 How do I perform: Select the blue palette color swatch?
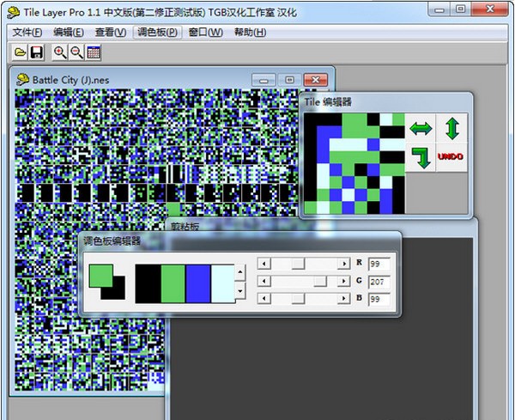pos(197,284)
